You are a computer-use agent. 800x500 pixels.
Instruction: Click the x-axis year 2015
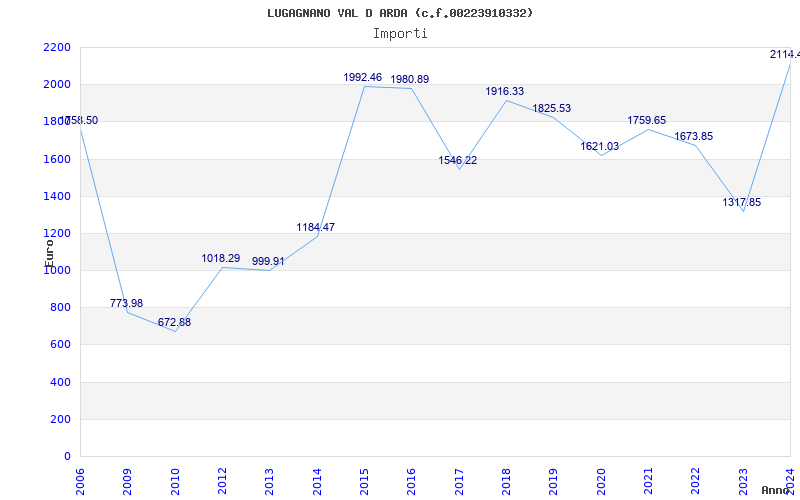pyautogui.click(x=364, y=482)
